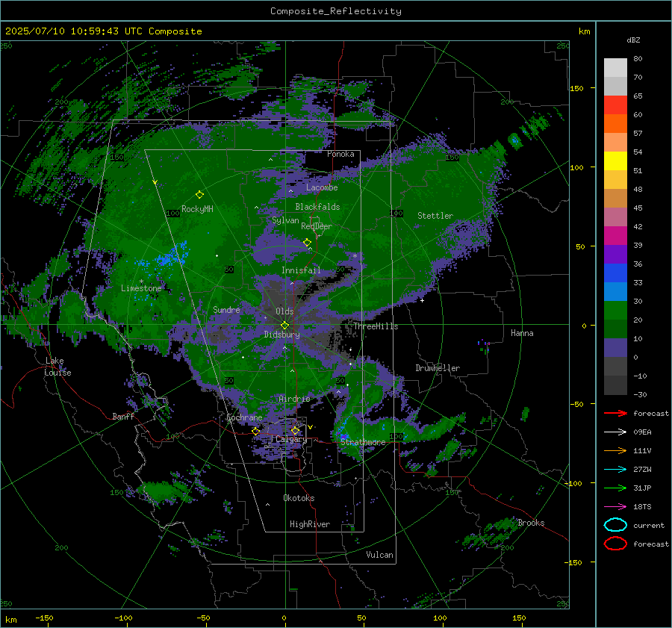Click the dBZ legend heading
The image size is (672, 628).
633,40
